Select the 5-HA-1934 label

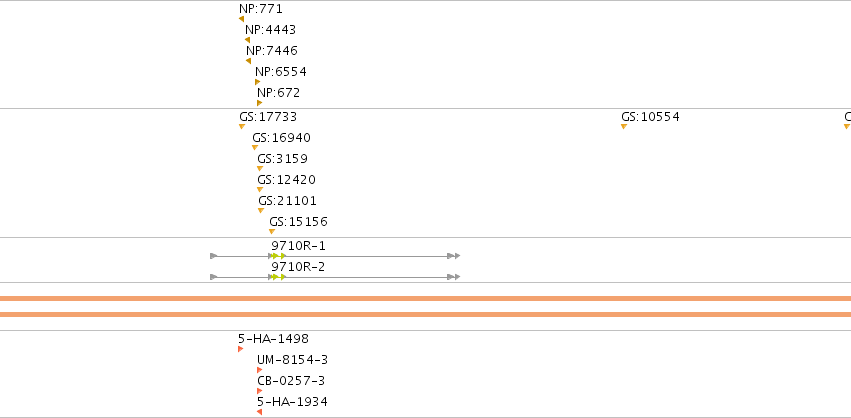pyautogui.click(x=293, y=402)
